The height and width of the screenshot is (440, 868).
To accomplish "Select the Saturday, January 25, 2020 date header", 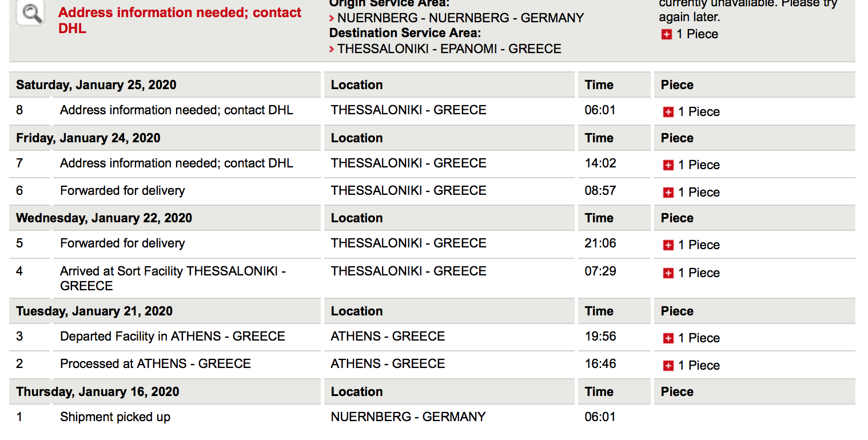I will point(96,85).
